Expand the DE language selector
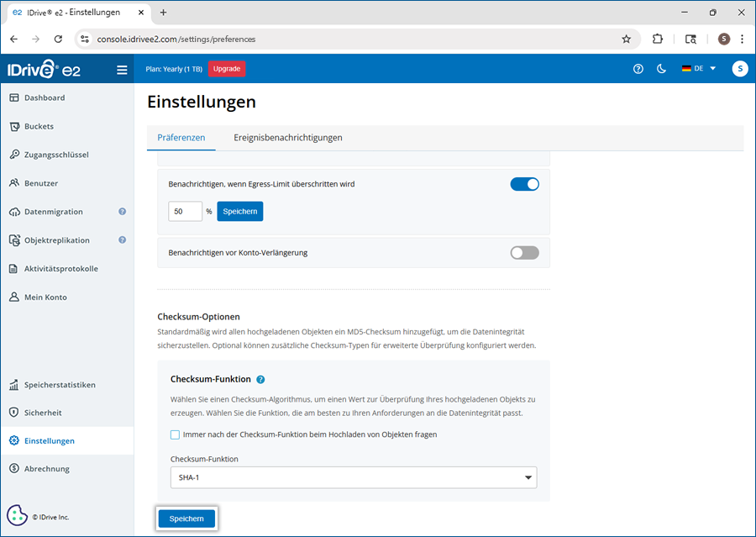The image size is (756, 537). click(699, 69)
